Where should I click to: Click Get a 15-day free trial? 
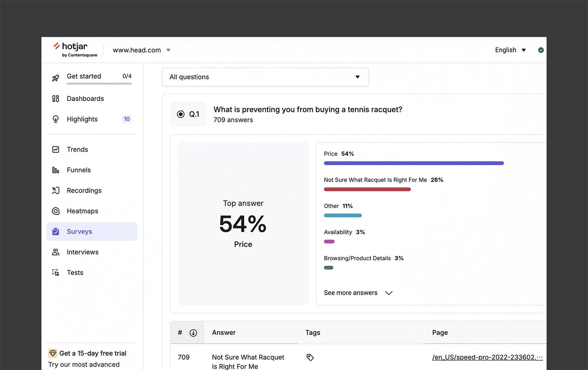[x=93, y=353]
